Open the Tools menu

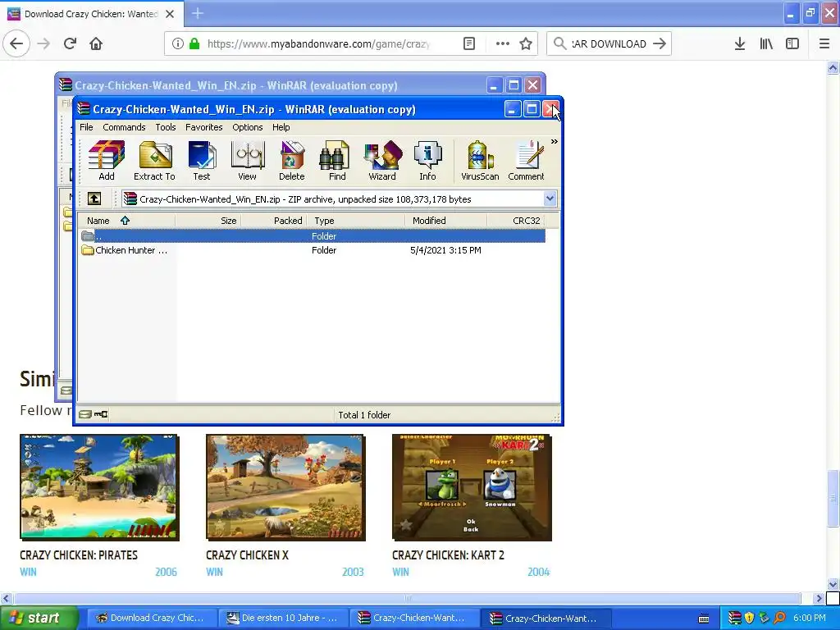tap(166, 127)
